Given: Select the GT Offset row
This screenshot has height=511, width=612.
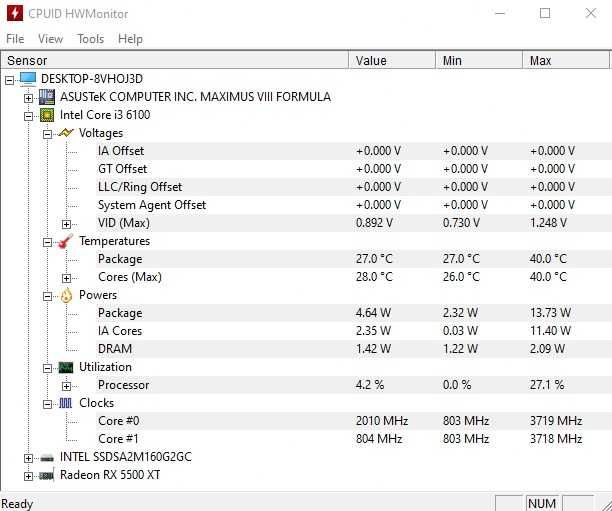Looking at the screenshot, I should 354,169.
